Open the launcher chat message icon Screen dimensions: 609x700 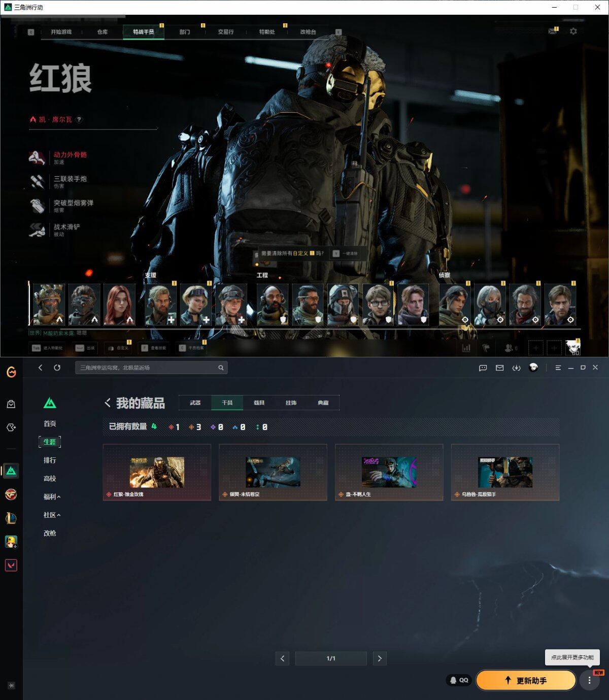pos(483,368)
